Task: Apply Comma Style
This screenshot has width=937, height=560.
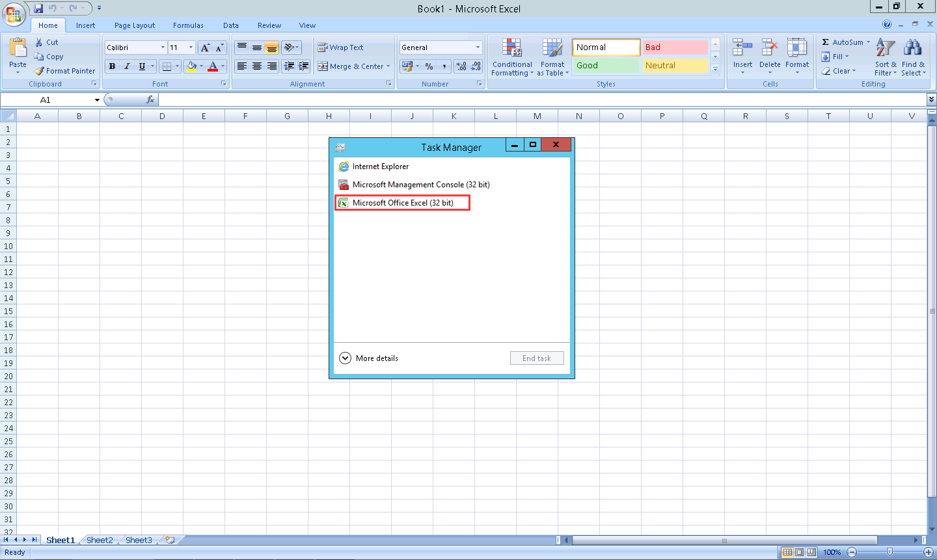Action: coord(444,66)
